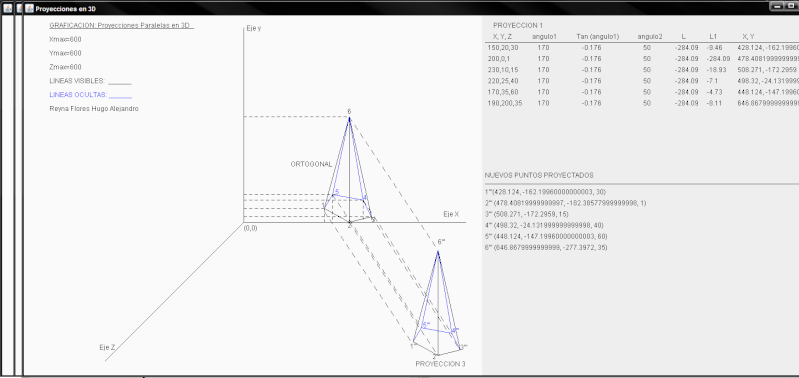Click the PROYECCION 3 label below pyramid
Viewport: 799px width, 378px height.
click(440, 364)
